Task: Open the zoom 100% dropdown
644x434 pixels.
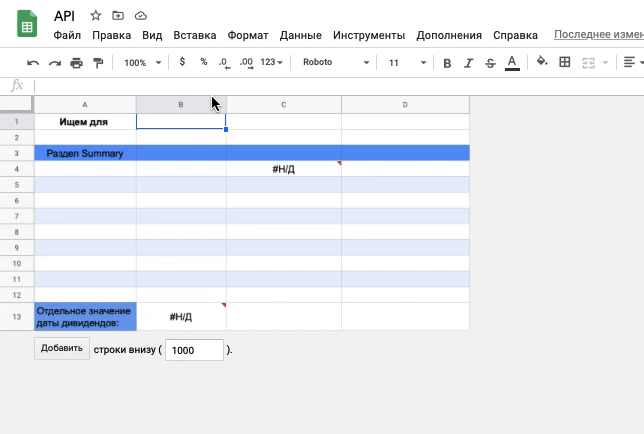Action: pos(143,63)
